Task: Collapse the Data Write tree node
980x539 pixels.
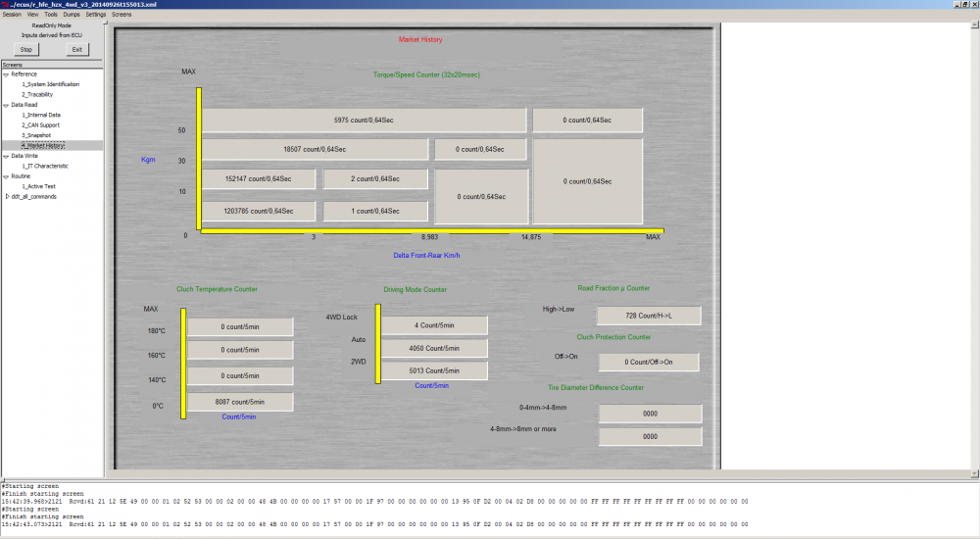Action: click(x=6, y=157)
